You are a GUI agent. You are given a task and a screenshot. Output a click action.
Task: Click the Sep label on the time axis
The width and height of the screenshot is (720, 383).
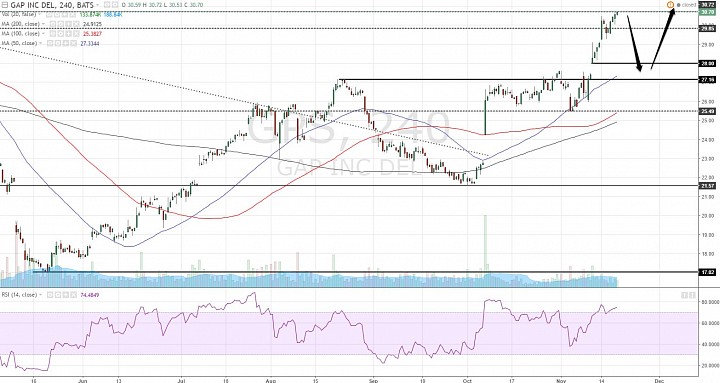pos(373,381)
